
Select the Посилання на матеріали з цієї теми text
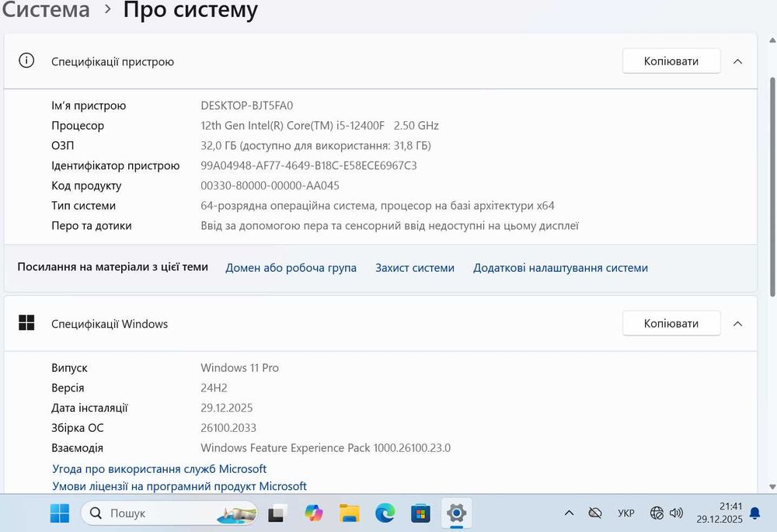coord(113,267)
